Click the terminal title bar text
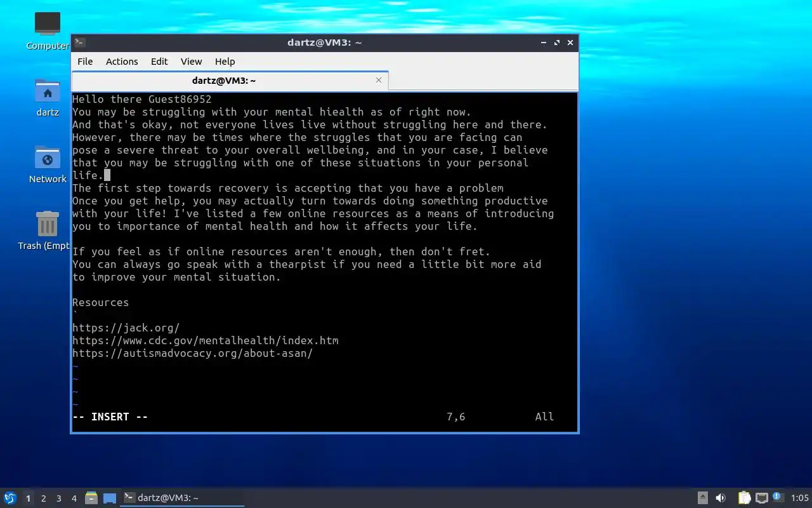Viewport: 812px width, 508px height. pyautogui.click(x=324, y=43)
